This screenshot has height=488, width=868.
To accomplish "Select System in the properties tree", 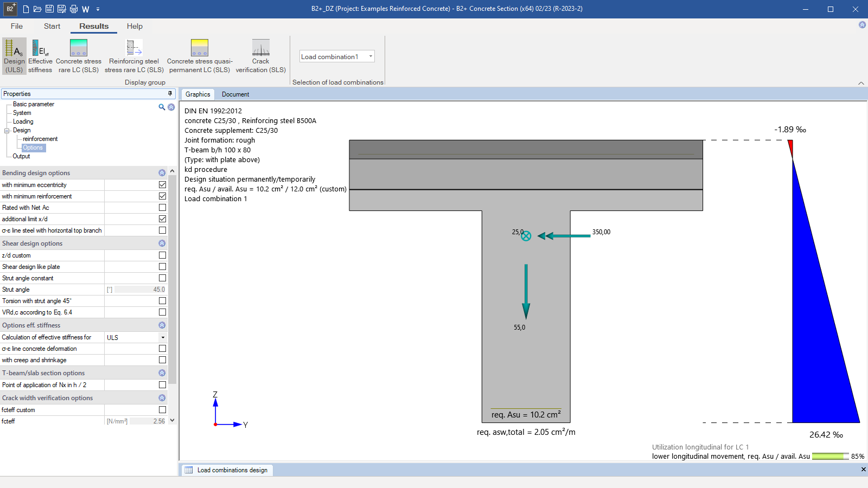I will click(x=22, y=113).
